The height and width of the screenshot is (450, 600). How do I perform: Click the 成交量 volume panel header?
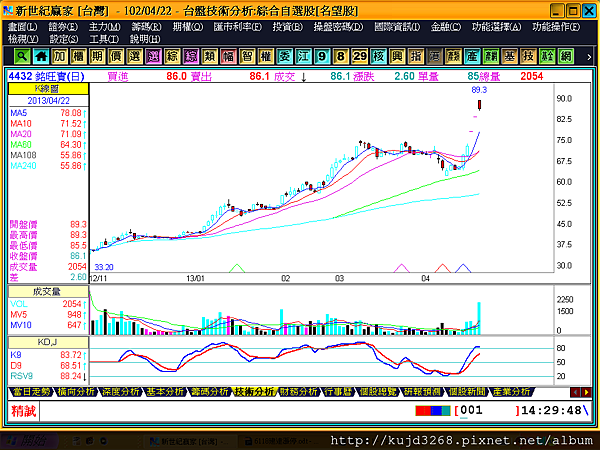48,292
